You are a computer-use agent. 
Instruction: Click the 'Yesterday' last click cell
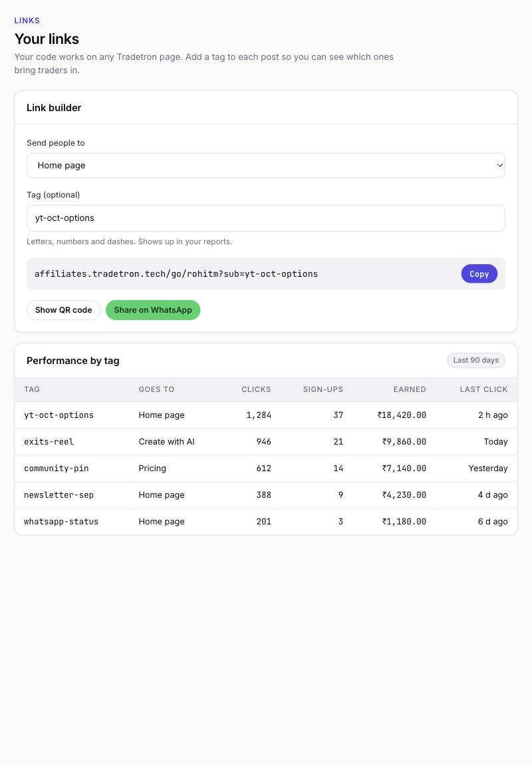point(488,468)
